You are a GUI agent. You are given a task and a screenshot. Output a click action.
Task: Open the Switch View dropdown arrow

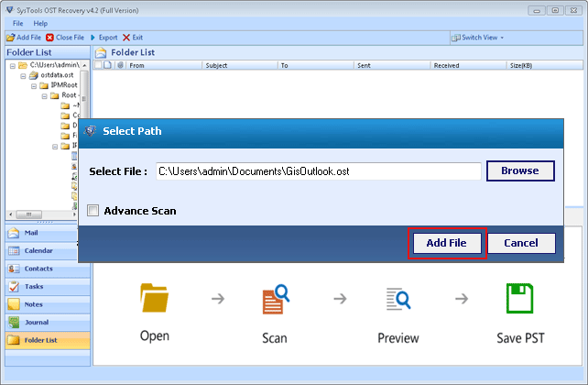502,38
